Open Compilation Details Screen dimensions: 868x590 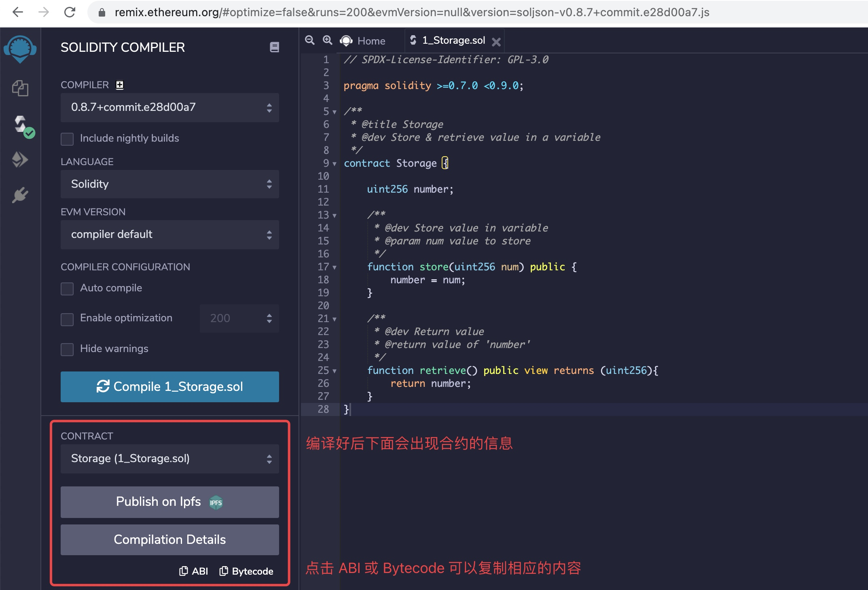coord(169,540)
